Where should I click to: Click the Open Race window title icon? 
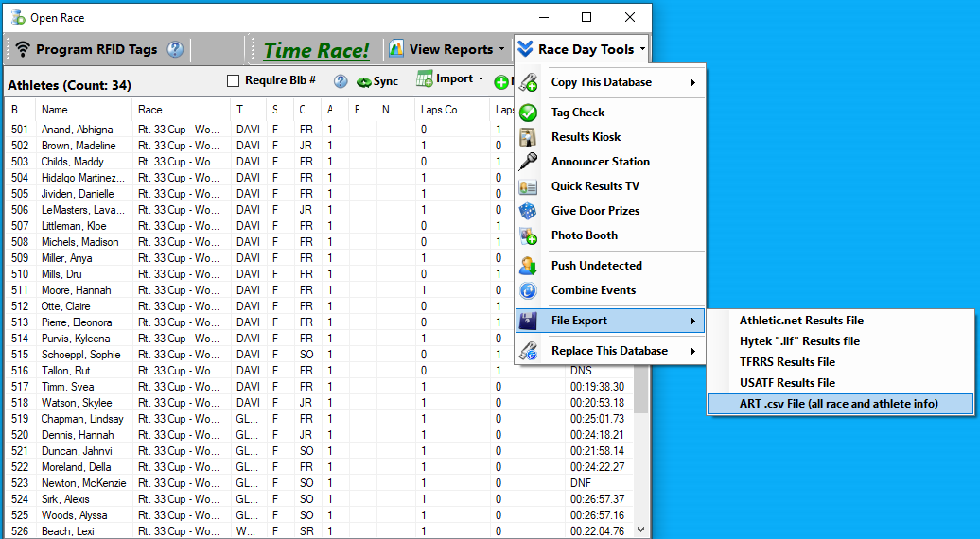[x=18, y=17]
